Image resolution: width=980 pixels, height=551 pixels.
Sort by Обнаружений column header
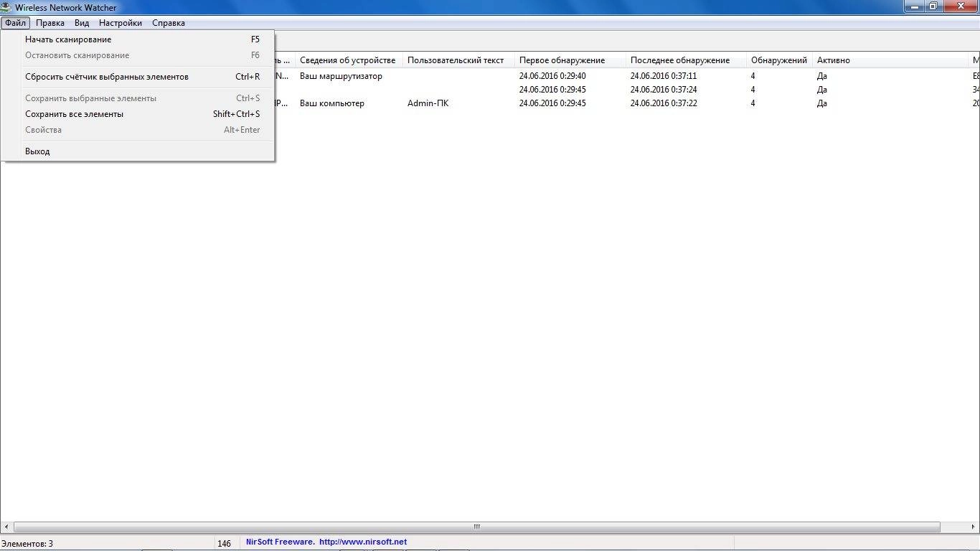pos(780,60)
